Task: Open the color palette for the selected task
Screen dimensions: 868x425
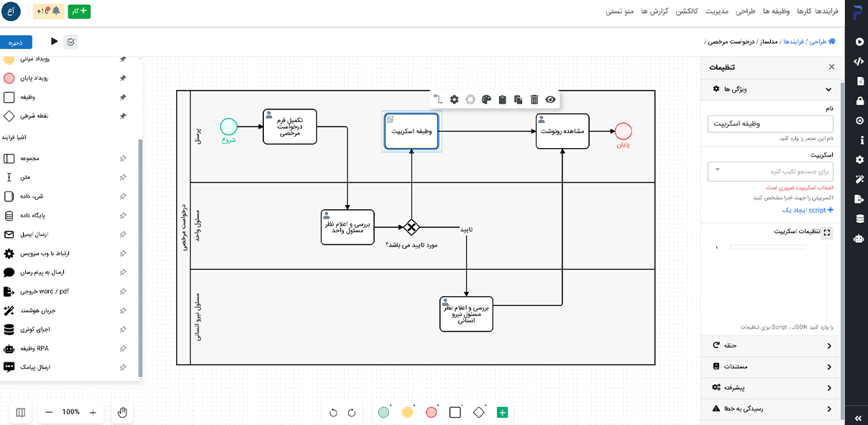Action: (486, 100)
